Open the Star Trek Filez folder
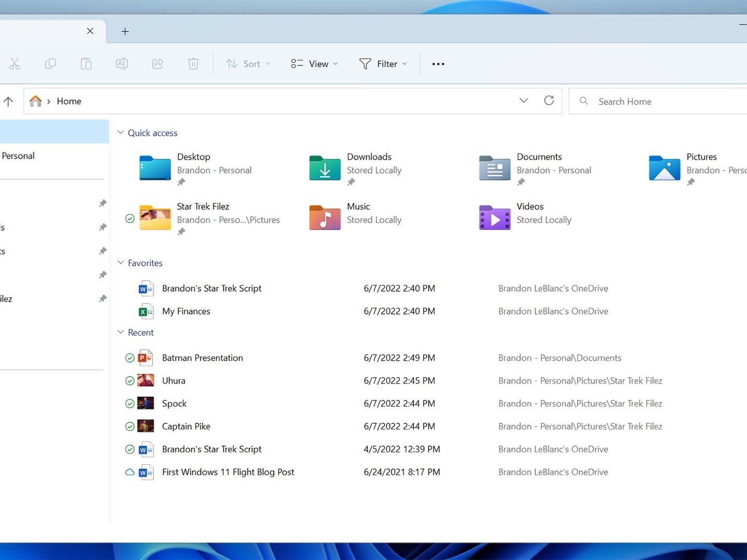 tap(155, 218)
